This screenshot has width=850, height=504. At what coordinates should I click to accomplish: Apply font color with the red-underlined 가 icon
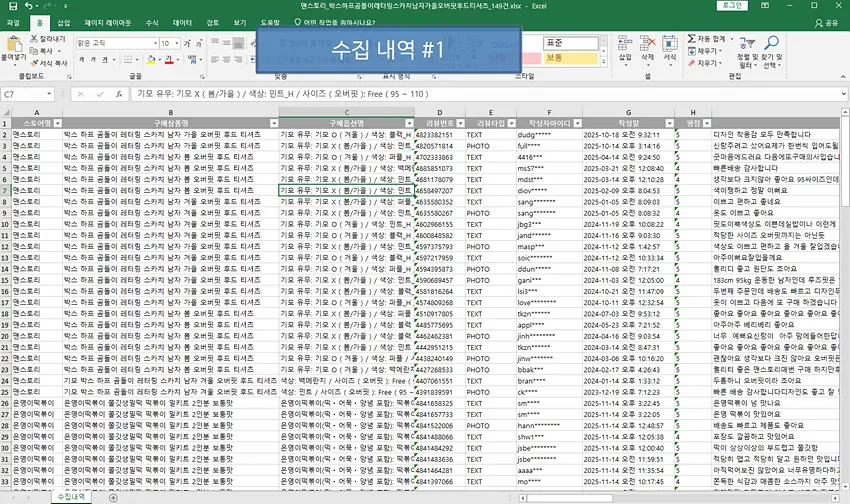pos(169,59)
